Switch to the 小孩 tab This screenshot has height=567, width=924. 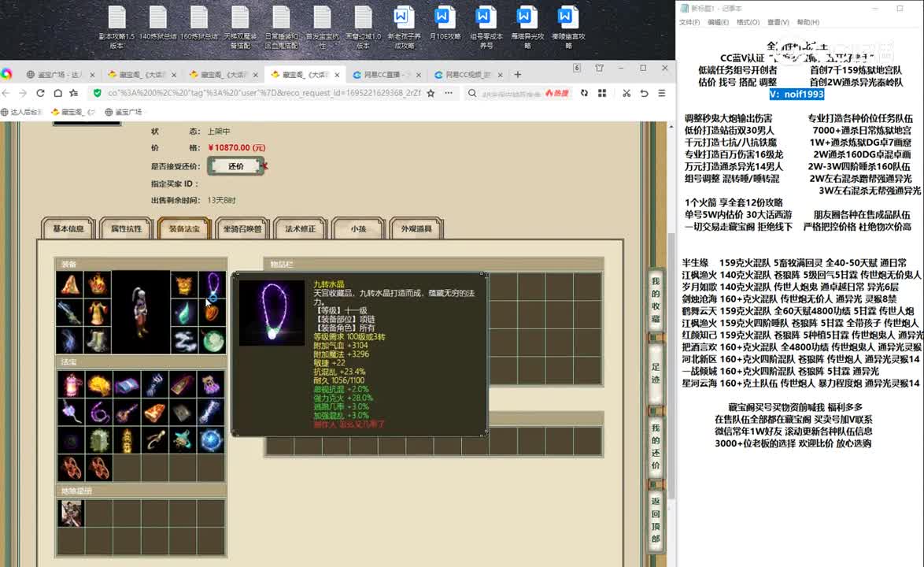pos(358,228)
